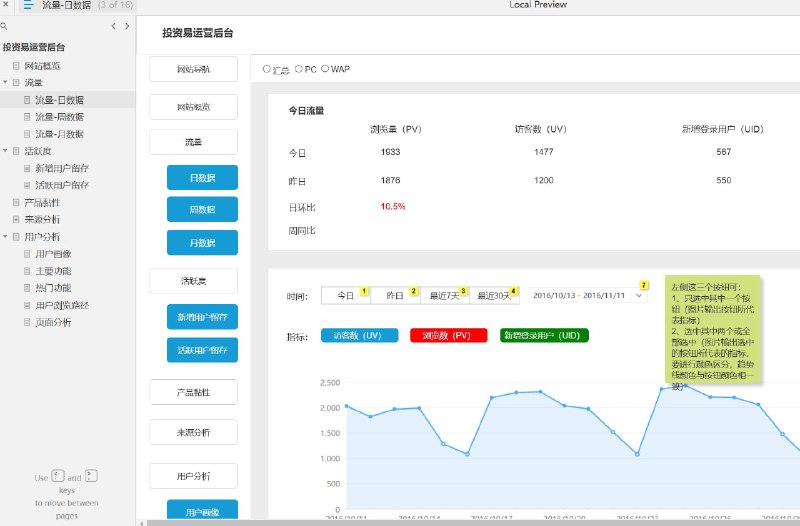Screen dimensions: 800x526
Task: Click page icon next to 产品黏性
Action: pyautogui.click(x=16, y=203)
